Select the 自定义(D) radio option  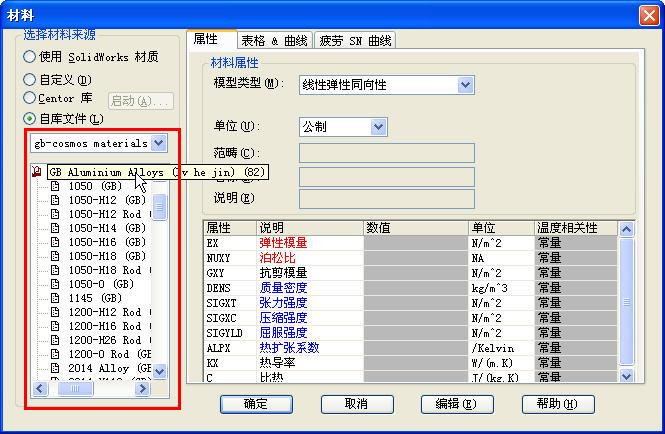click(x=29, y=79)
